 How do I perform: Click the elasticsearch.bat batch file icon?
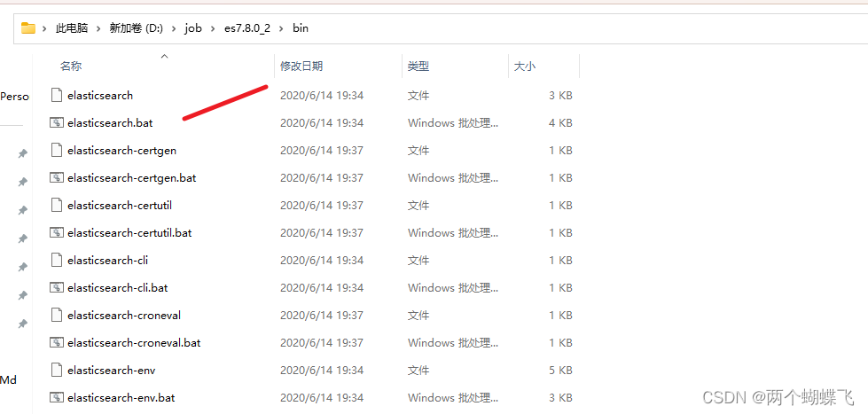(x=56, y=123)
